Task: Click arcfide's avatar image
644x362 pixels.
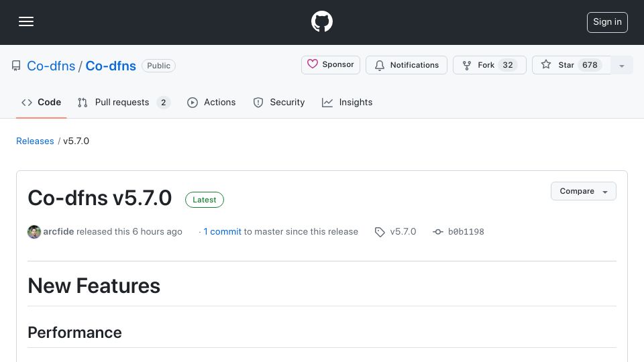Action: pos(34,232)
